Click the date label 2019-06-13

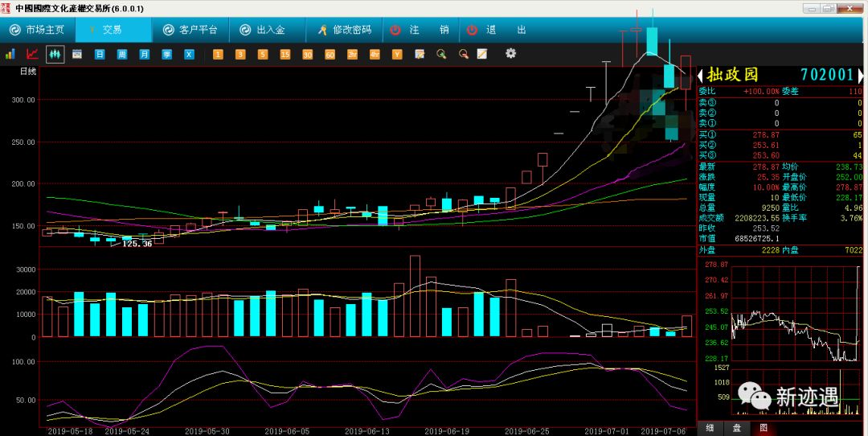[x=366, y=431]
